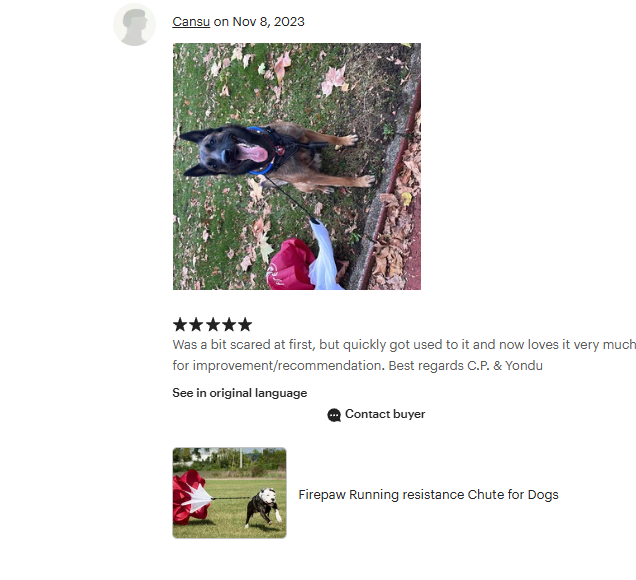Open the rotated dog review photo
Viewport: 636px width, 580px height.
297,166
